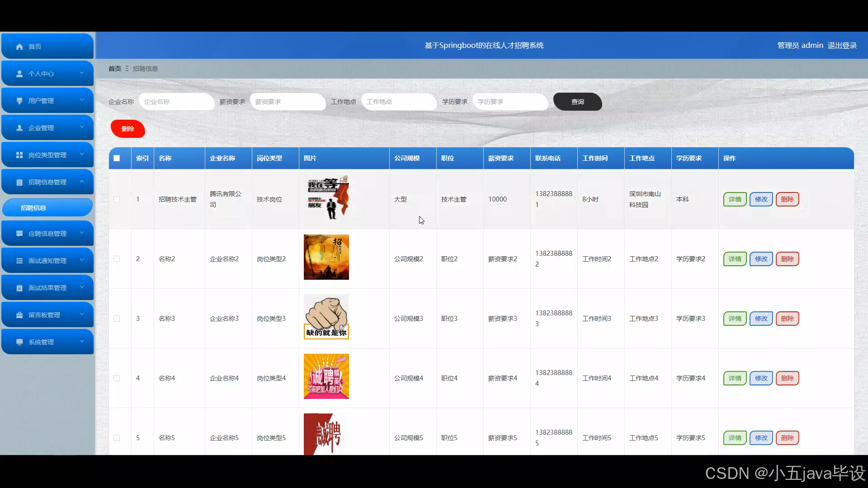Go to 首页 breadcrumb link
This screenshot has width=868, height=488.
click(x=115, y=69)
